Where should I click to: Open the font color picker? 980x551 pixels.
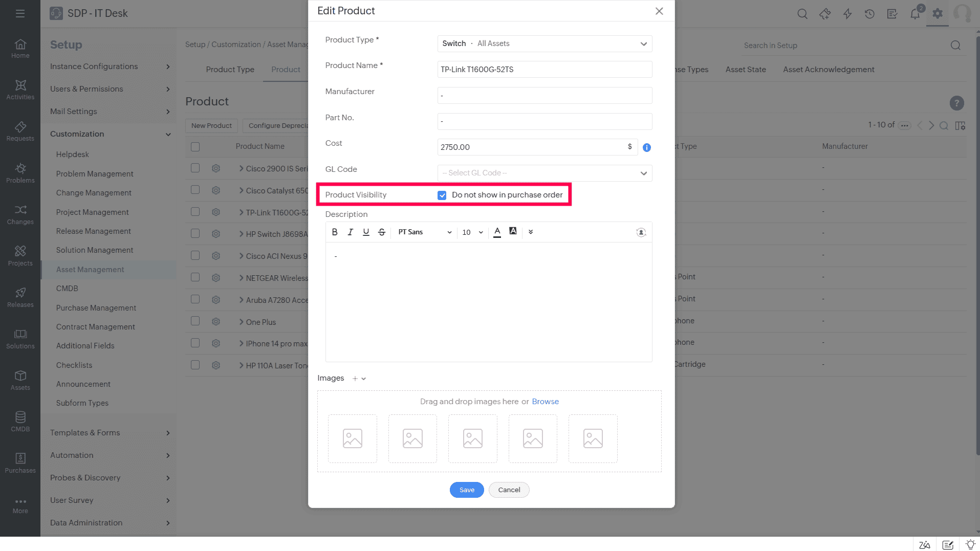coord(497,232)
